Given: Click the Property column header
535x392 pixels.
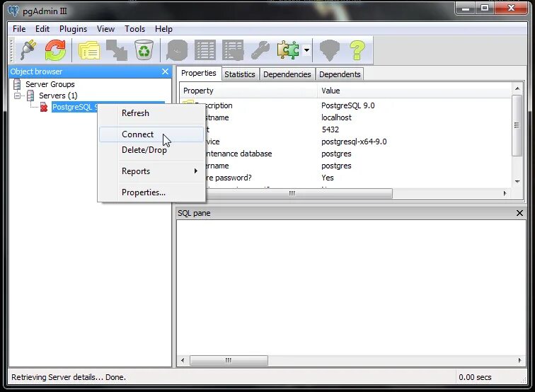Looking at the screenshot, I should [248, 91].
